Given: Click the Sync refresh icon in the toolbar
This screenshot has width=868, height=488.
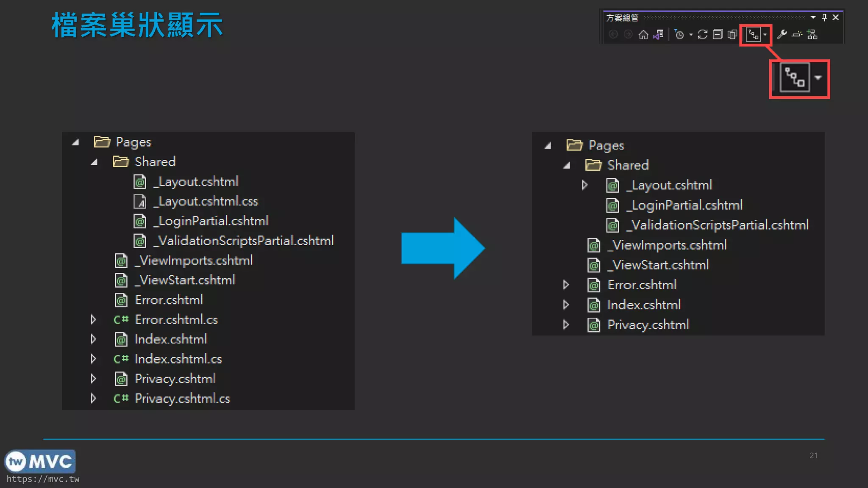Looking at the screenshot, I should point(702,34).
